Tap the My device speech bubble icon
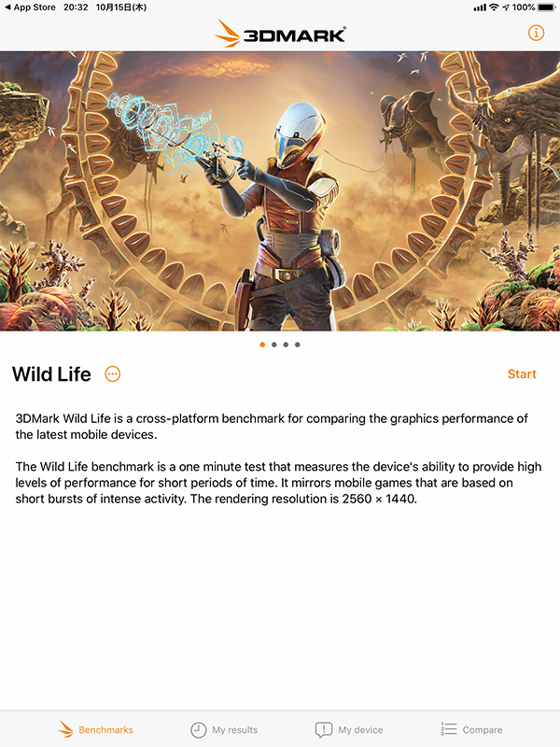The image size is (560, 747). pyautogui.click(x=323, y=729)
